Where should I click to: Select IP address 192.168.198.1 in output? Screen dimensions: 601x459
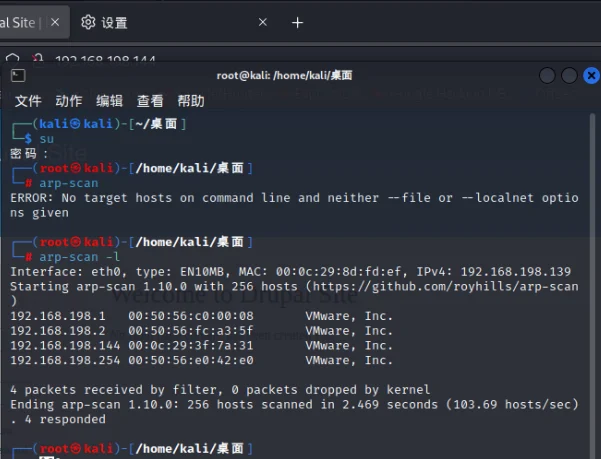pyautogui.click(x=58, y=316)
